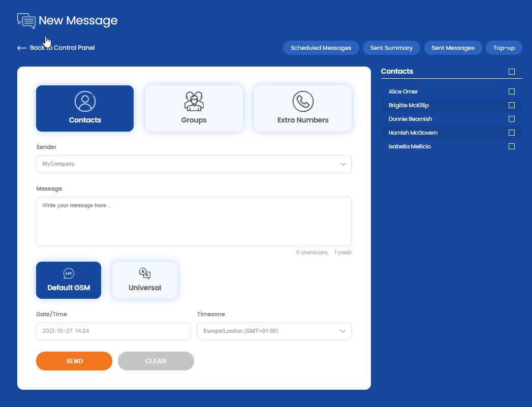
Task: Click the Extra Numbers phone icon
Action: tap(303, 101)
